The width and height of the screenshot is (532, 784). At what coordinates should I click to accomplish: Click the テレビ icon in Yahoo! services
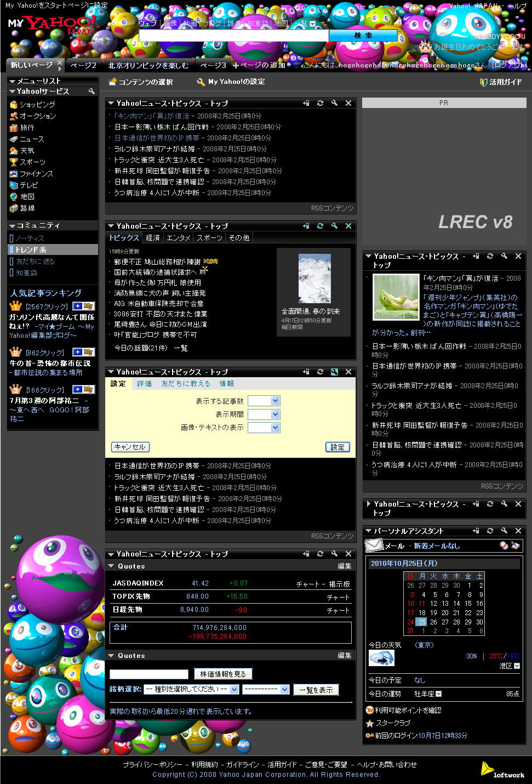click(x=14, y=185)
